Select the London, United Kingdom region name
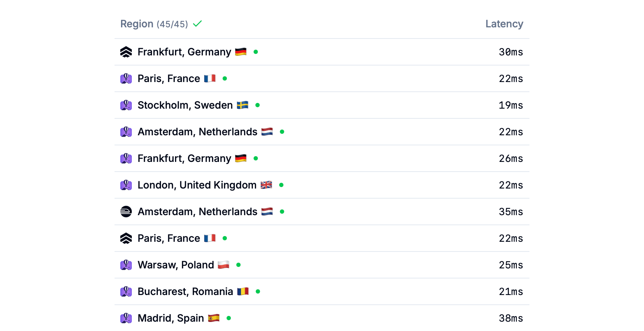Image resolution: width=644 pixels, height=331 pixels. pyautogui.click(x=197, y=185)
